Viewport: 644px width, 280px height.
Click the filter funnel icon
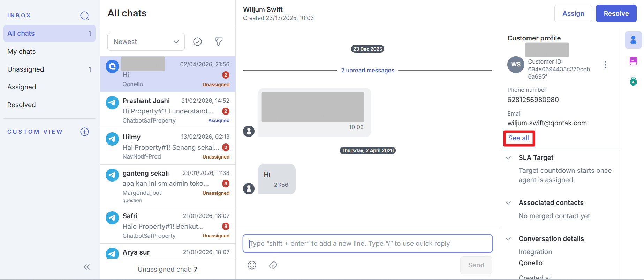[219, 42]
